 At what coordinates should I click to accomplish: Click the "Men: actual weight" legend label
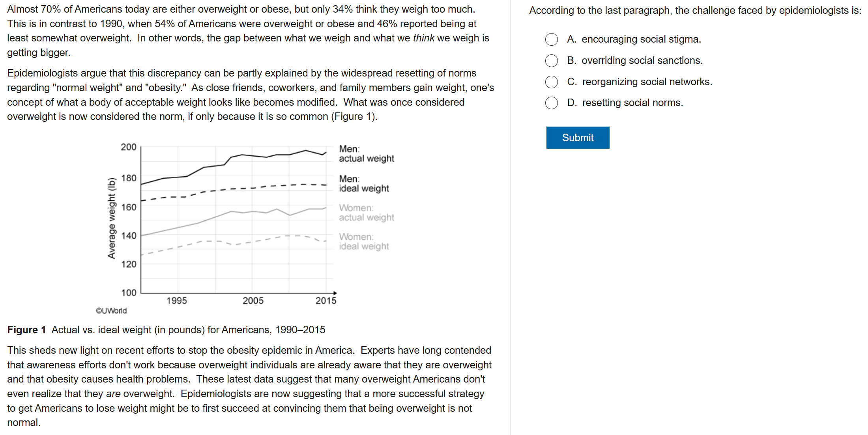point(366,154)
